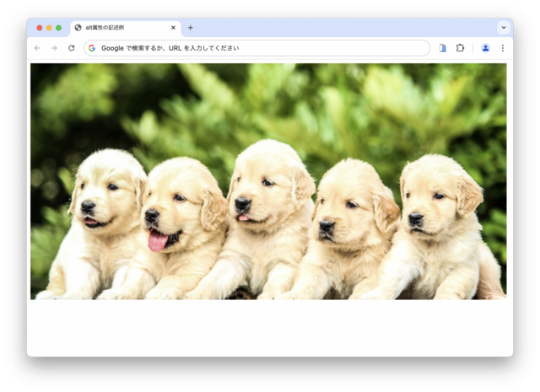Focus the Google search and URL field
Screen dimensions: 540x392
click(256, 48)
